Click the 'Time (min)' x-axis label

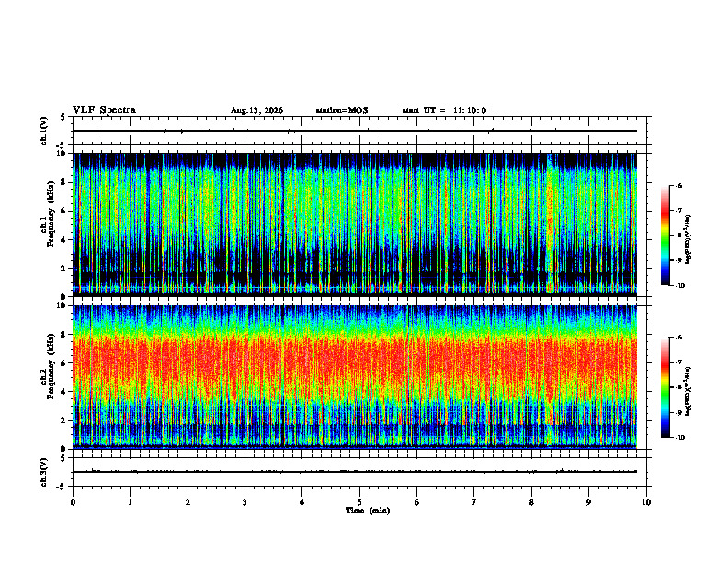368,511
